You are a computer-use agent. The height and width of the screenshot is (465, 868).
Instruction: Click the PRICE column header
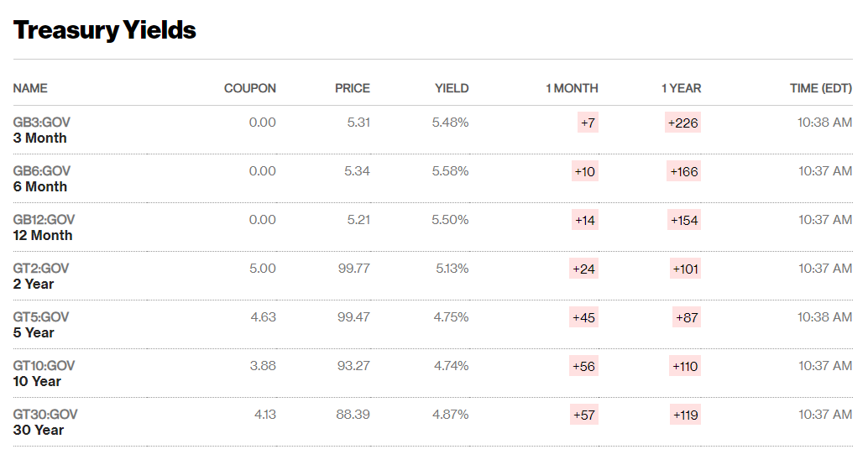352,88
